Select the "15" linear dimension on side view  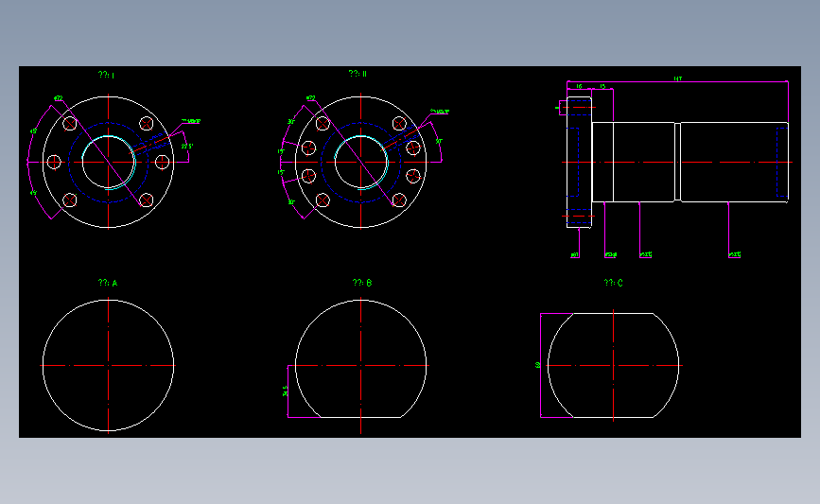coord(602,86)
